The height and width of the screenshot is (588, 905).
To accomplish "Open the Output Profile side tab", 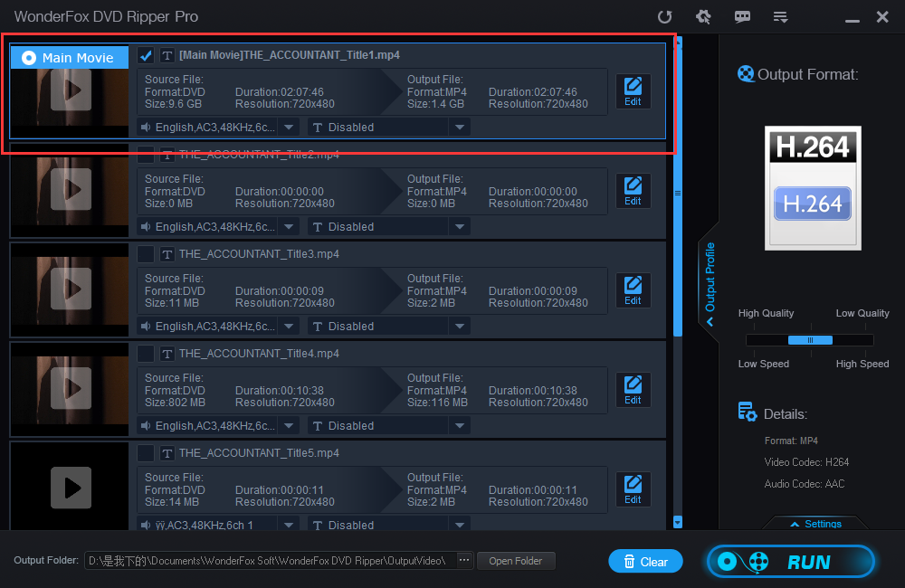I will pos(710,280).
